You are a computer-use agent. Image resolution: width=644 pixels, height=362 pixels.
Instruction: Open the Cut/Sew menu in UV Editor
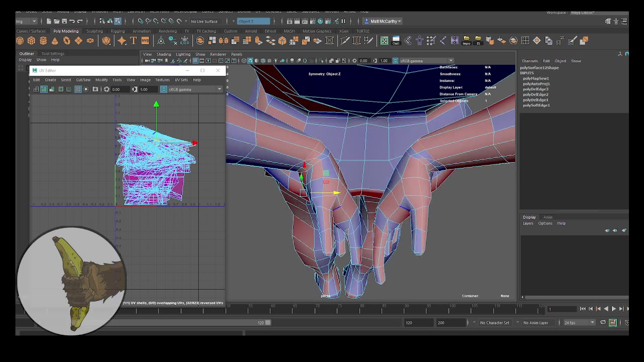pyautogui.click(x=83, y=80)
